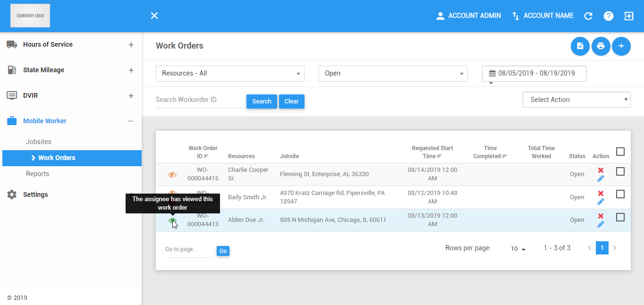644x305 pixels.
Task: Click the DVIR checklist icon
Action: [x=12, y=95]
